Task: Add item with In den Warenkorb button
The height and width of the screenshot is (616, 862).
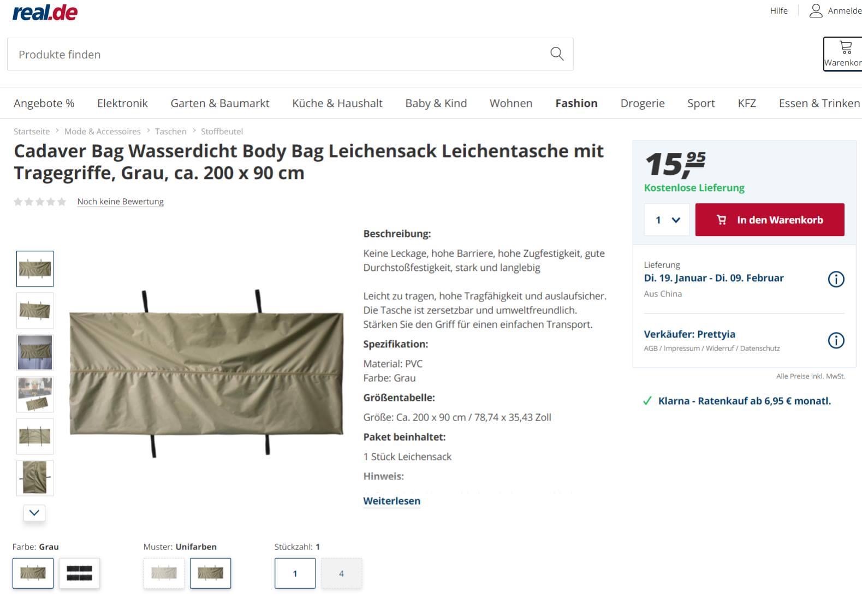Action: [x=769, y=220]
